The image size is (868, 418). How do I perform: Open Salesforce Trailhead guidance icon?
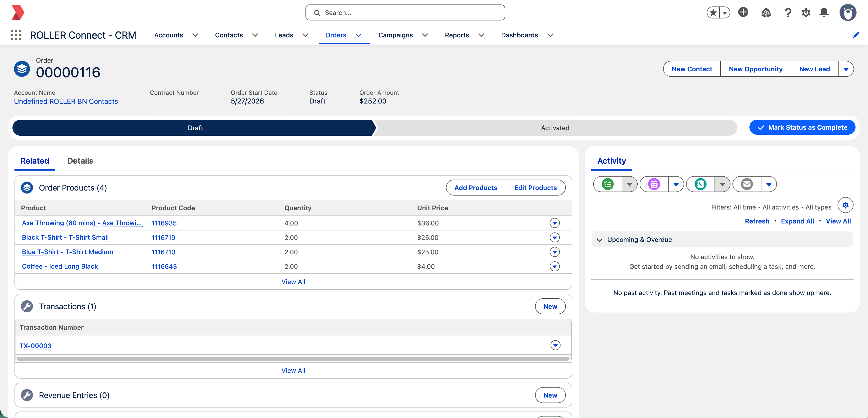coord(766,13)
